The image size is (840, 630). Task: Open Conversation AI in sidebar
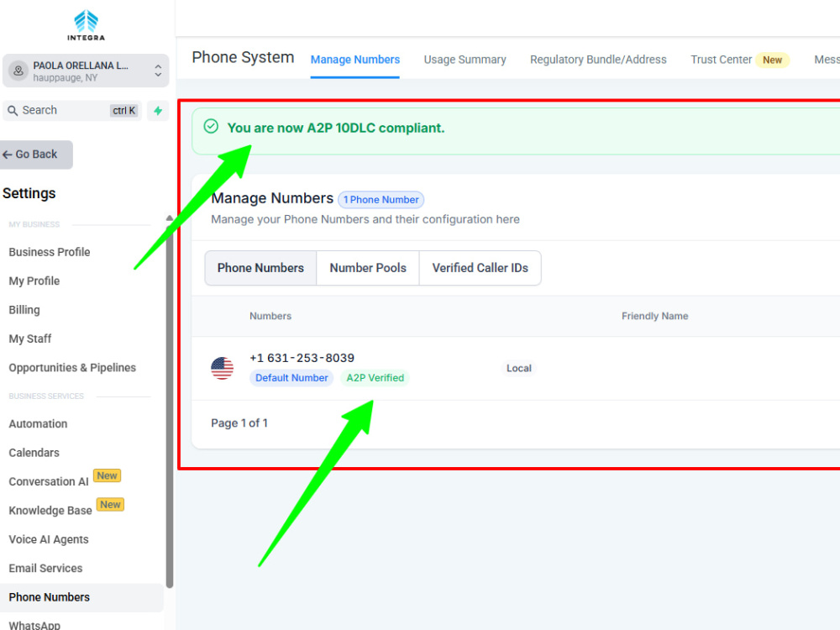pyautogui.click(x=48, y=481)
